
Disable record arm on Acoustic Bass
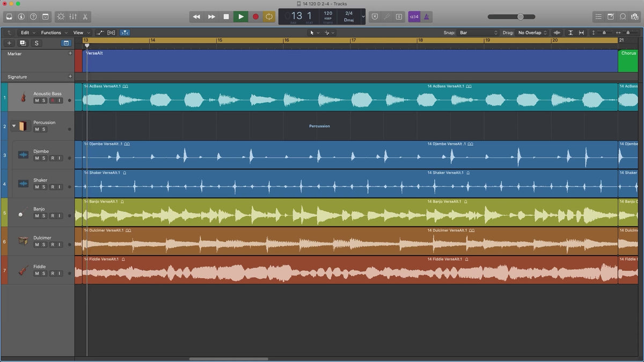(x=52, y=101)
